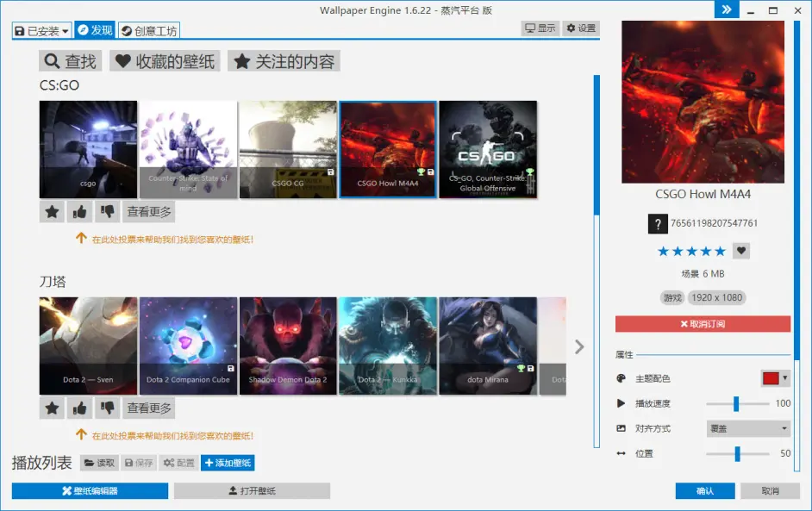The width and height of the screenshot is (812, 511).
Task: Click the play icon next to 播放速度
Action: [x=621, y=403]
